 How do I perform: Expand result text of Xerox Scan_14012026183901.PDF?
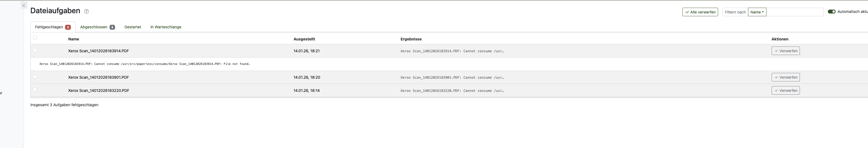click(452, 77)
